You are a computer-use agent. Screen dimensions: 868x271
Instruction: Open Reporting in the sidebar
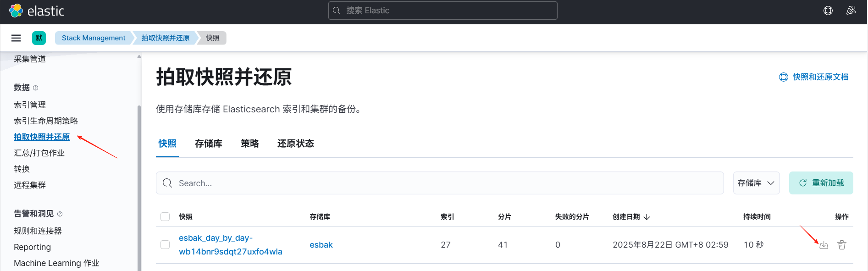pos(32,247)
